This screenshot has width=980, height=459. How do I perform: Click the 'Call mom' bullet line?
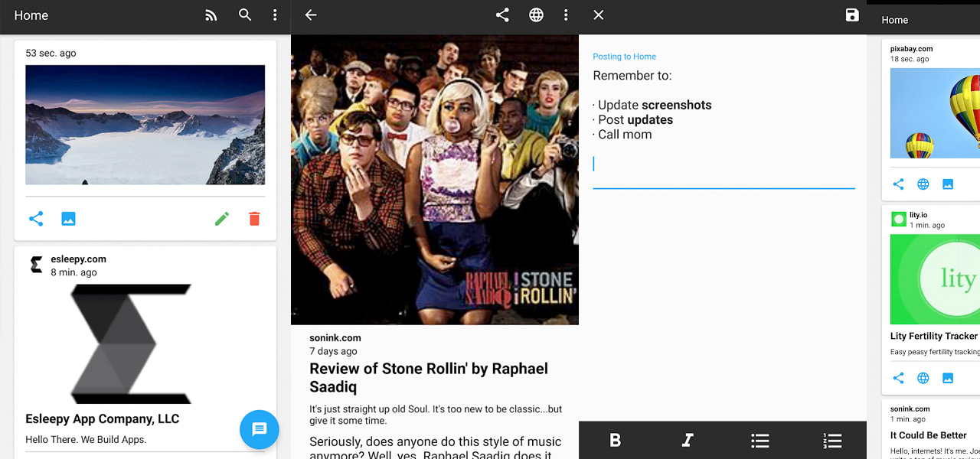pyautogui.click(x=622, y=135)
